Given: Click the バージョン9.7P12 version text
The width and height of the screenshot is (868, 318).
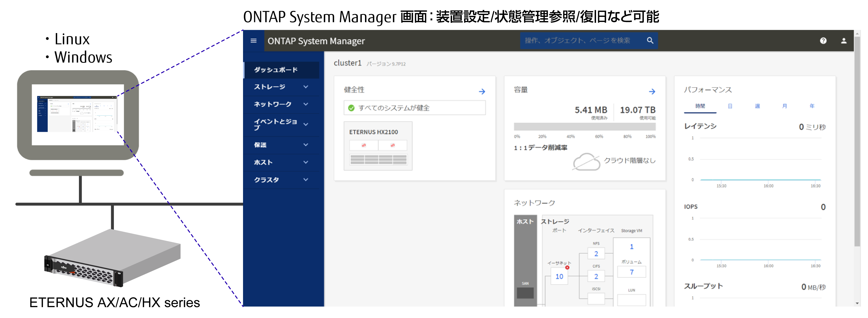Looking at the screenshot, I should click(386, 64).
